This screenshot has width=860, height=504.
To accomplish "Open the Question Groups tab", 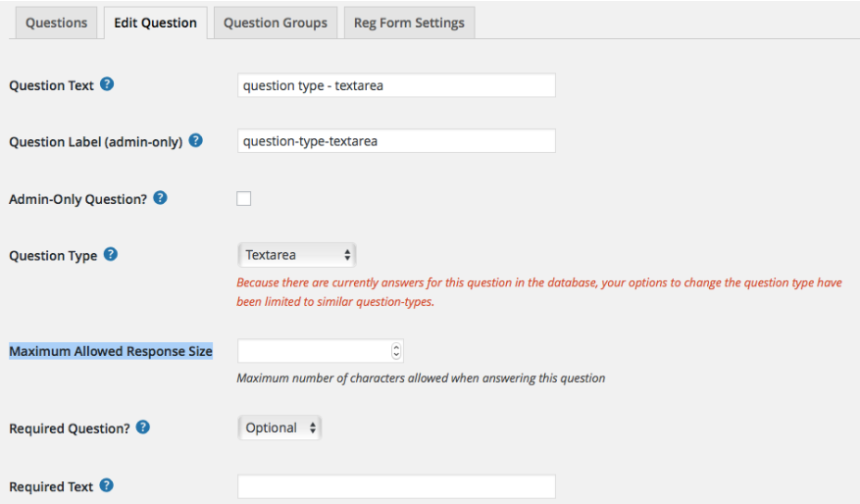I will (276, 23).
